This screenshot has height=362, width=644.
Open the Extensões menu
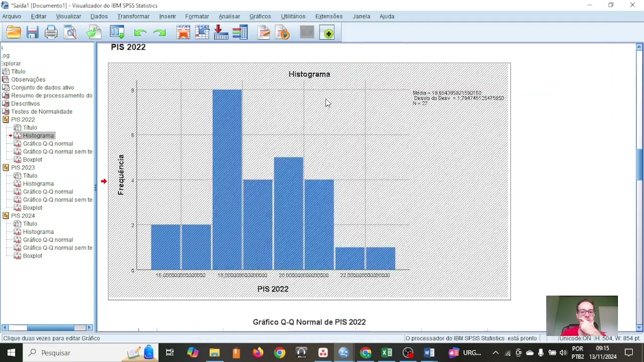click(x=329, y=17)
